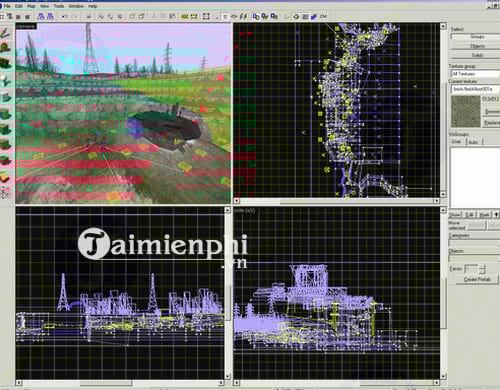Toggle the 3D grid display
500x390 pixels.
coord(9,16)
